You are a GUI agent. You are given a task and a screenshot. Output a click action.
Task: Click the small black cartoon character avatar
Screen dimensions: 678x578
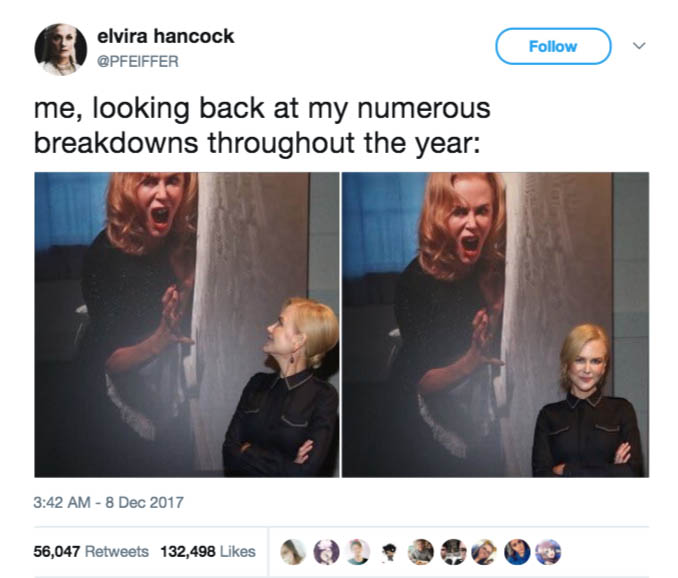tap(390, 552)
